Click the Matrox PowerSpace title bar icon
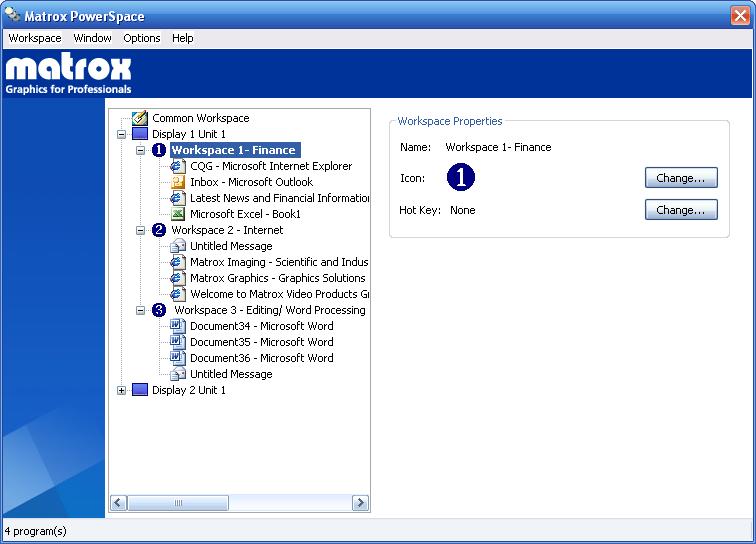 [x=12, y=15]
